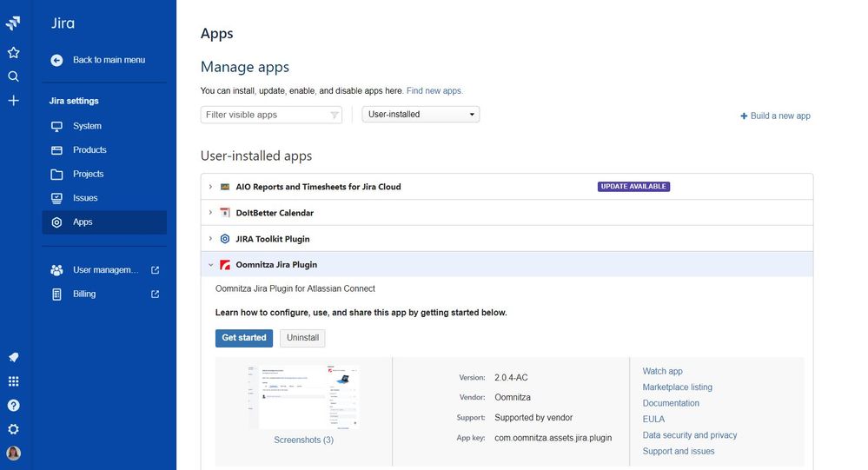Open the EULA link
This screenshot has height=470, width=868.
tap(653, 419)
